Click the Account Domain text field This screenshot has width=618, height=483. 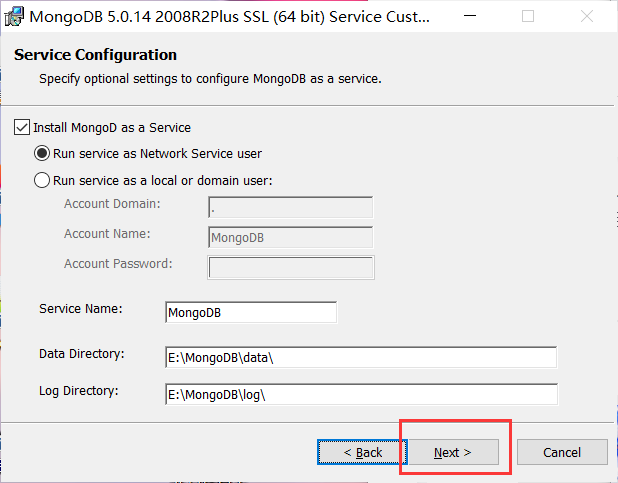pyautogui.click(x=290, y=208)
